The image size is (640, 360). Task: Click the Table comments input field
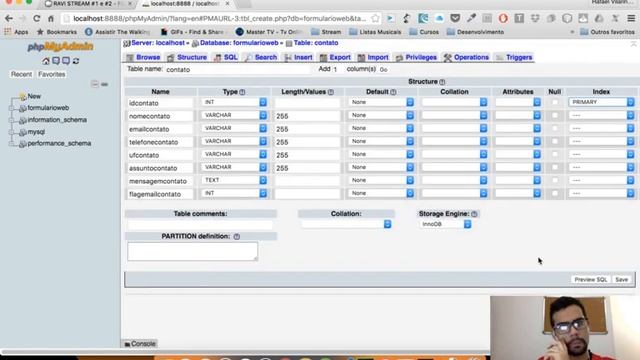pyautogui.click(x=200, y=224)
